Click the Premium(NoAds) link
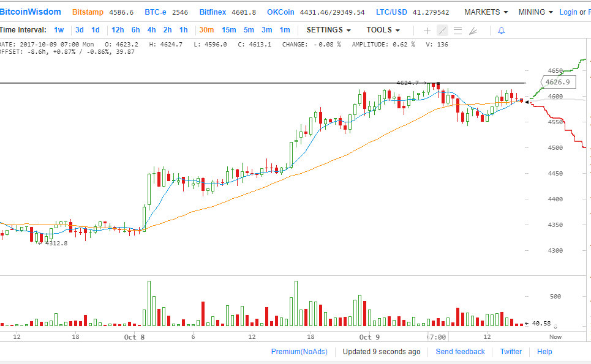Viewport: 591px width, 364px height. click(299, 352)
